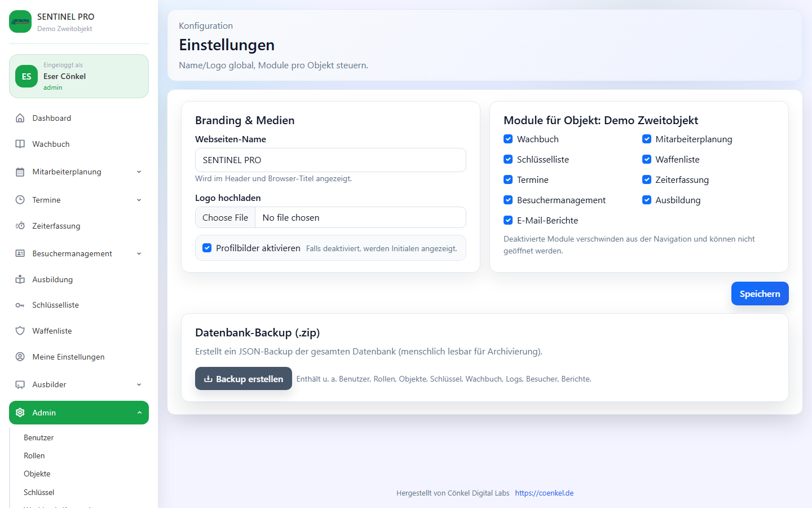Click the Wachbuch book icon
This screenshot has width=812, height=508.
click(x=20, y=144)
